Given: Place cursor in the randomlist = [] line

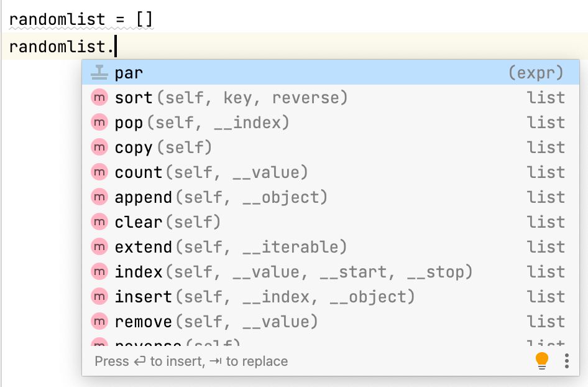Looking at the screenshot, I should click(x=81, y=19).
